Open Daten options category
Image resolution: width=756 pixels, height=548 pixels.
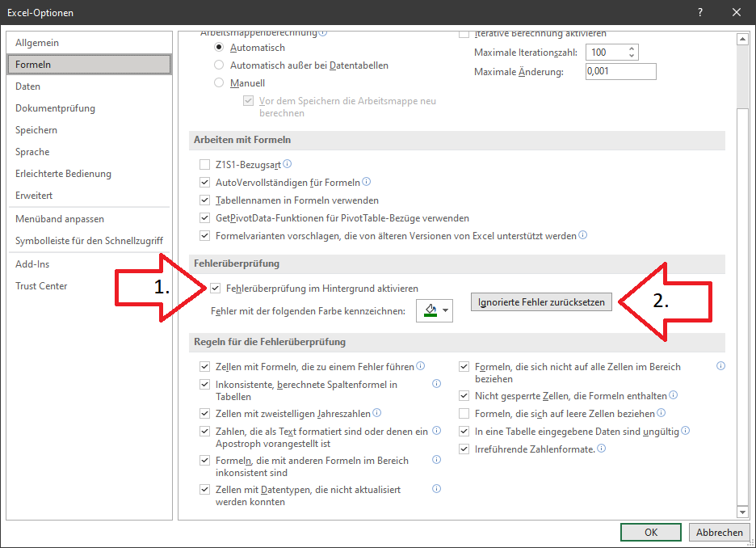point(89,86)
